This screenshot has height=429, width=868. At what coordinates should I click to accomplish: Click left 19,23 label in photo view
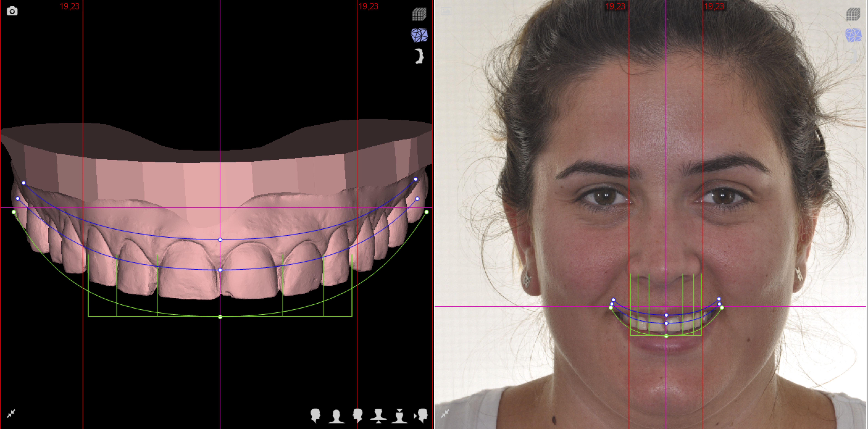click(x=615, y=6)
